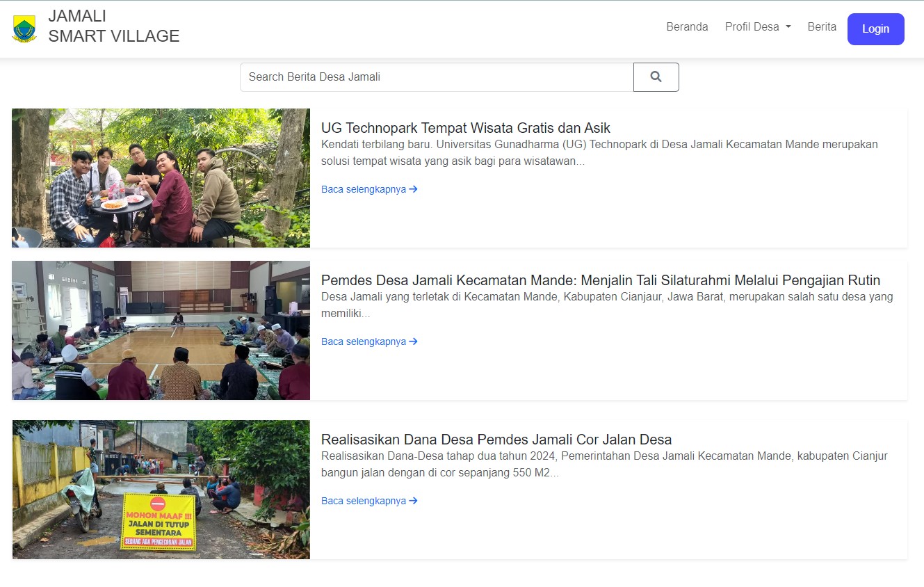This screenshot has width=924, height=587.
Task: Open the JAMALI SMART VILLAGE brand title
Action: (114, 26)
